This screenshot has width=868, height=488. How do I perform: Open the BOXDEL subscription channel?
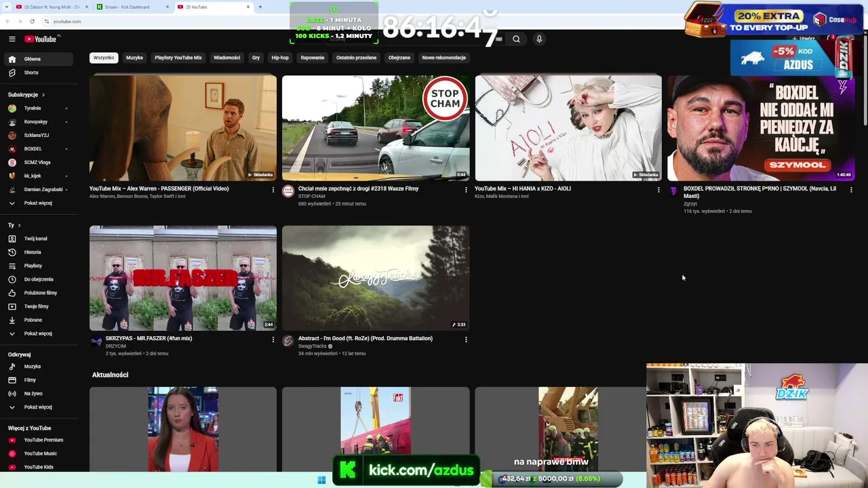coord(38,149)
